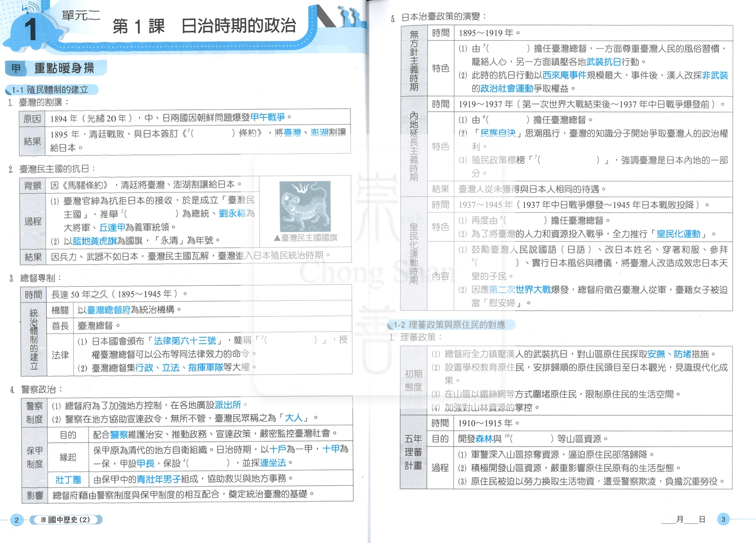Click the 內地延長主義時期 vertical label
The width and height of the screenshot is (756, 543).
414,146
